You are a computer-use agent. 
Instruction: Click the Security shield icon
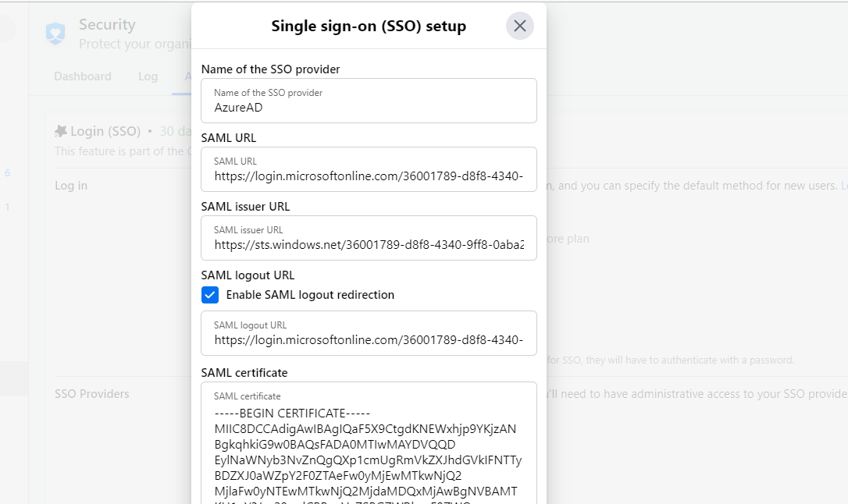click(55, 34)
